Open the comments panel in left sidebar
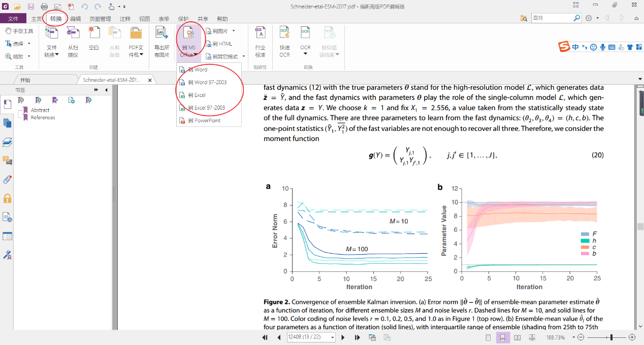The height and width of the screenshot is (345, 644). tap(7, 161)
